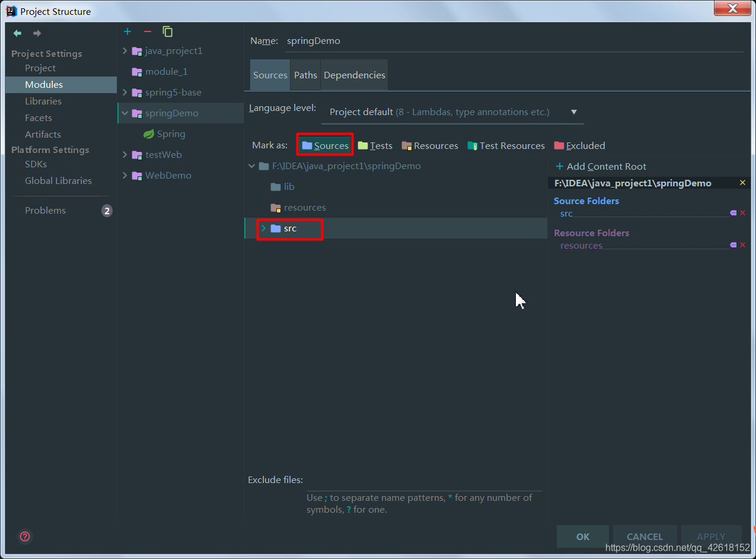The width and height of the screenshot is (756, 559).
Task: Select spring5-base module name
Action: click(x=173, y=93)
